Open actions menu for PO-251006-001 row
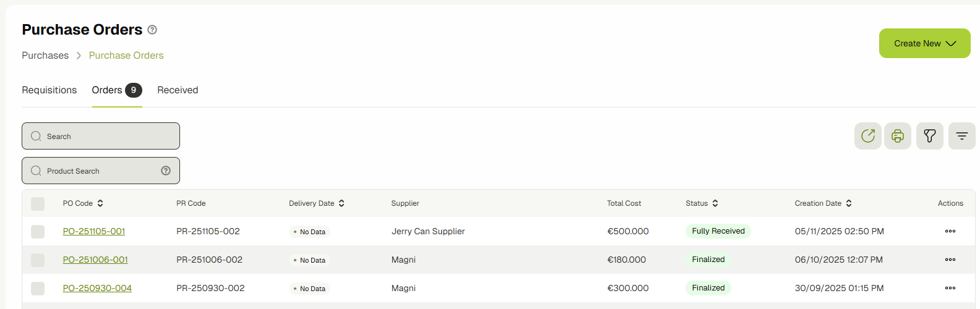Screen dimensions: 980x309 [x=950, y=260]
